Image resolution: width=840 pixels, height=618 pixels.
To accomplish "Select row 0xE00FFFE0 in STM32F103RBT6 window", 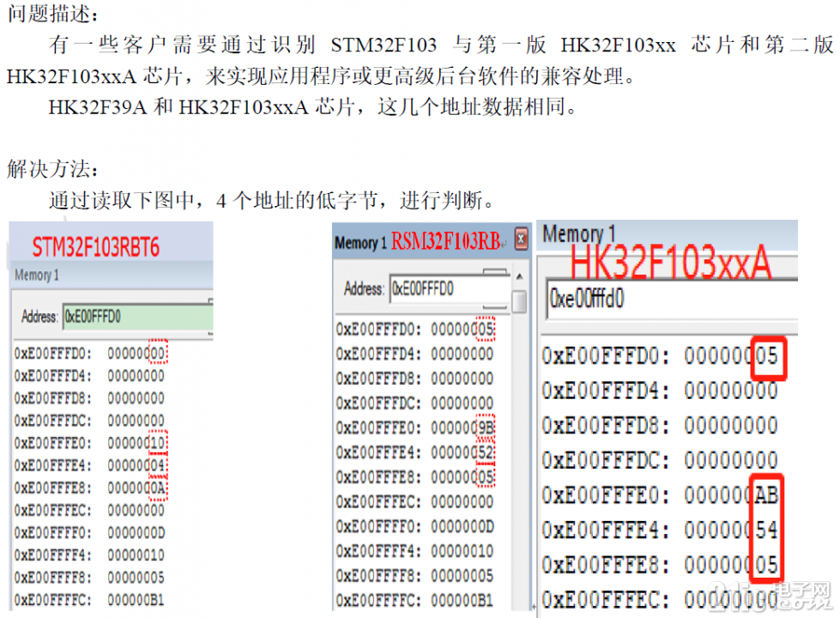I will point(90,443).
